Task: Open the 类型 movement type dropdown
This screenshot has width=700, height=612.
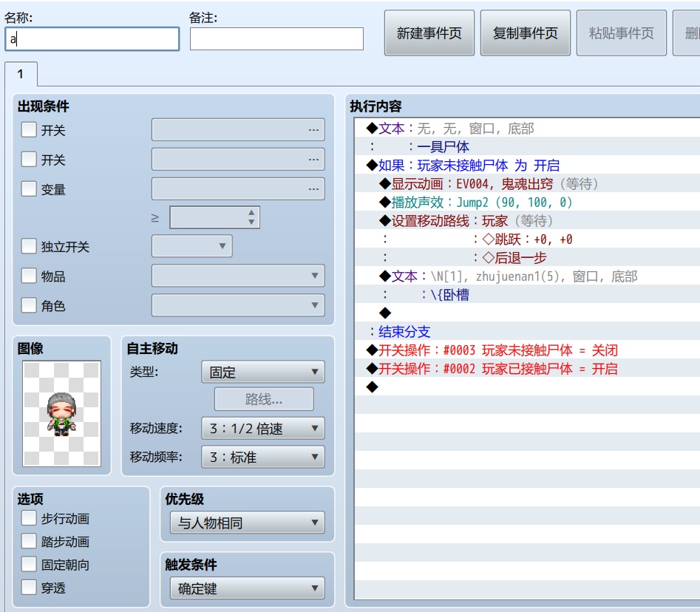Action: [263, 372]
